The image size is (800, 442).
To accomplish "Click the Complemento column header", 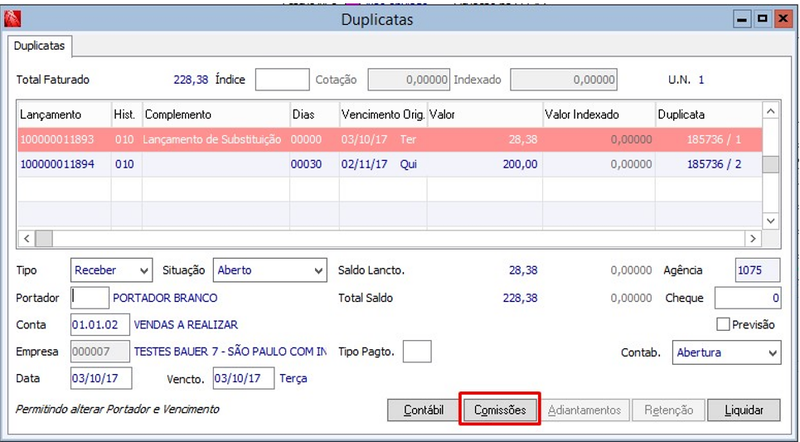I will tap(216, 114).
